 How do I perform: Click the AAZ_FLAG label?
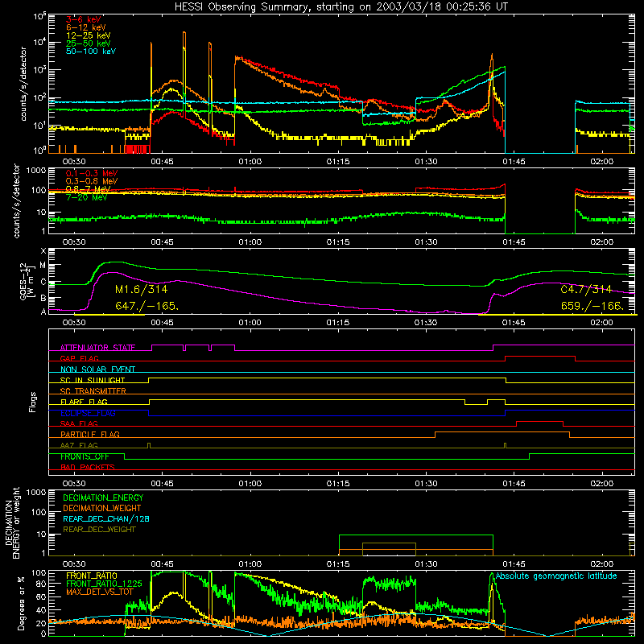tap(79, 445)
